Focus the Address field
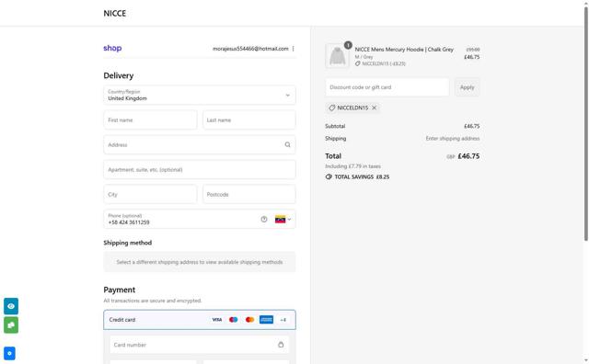This screenshot has height=364, width=589. 200,145
